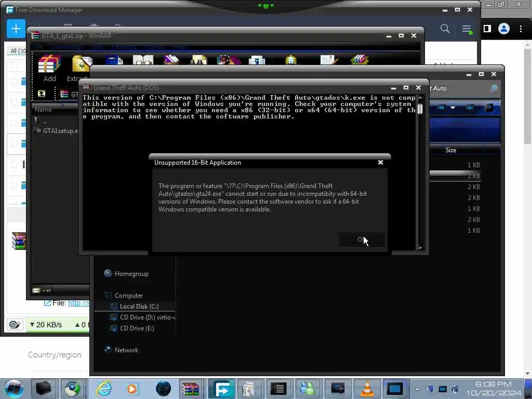Image resolution: width=532 pixels, height=399 pixels.
Task: Select Network in Explorer navigation pane
Action: point(126,350)
